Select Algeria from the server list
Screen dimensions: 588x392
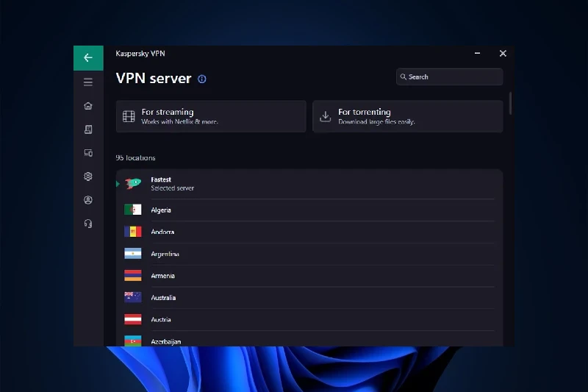(x=309, y=210)
